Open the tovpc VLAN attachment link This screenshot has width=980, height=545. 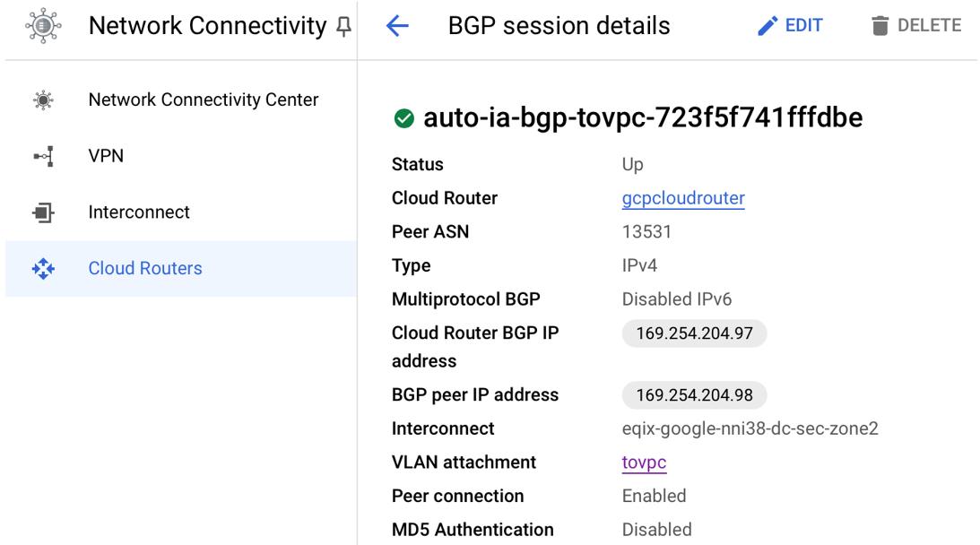pyautogui.click(x=644, y=463)
